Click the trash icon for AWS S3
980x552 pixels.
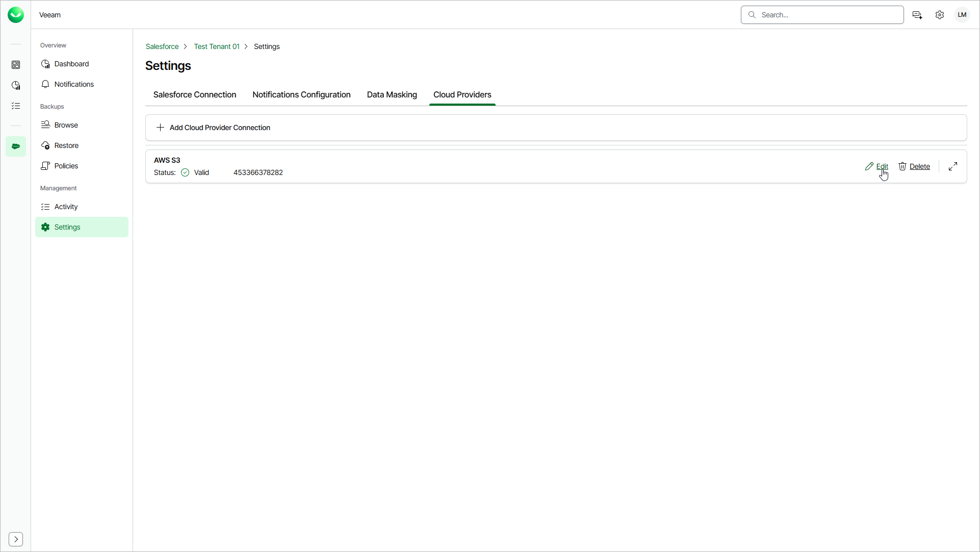(902, 166)
